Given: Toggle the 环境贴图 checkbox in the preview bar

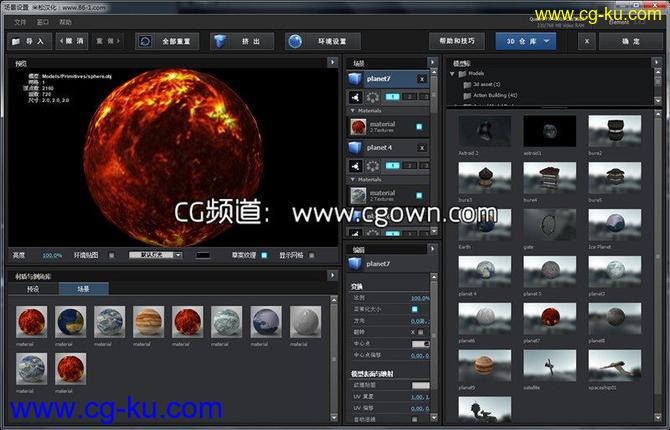Looking at the screenshot, I should pos(112,256).
